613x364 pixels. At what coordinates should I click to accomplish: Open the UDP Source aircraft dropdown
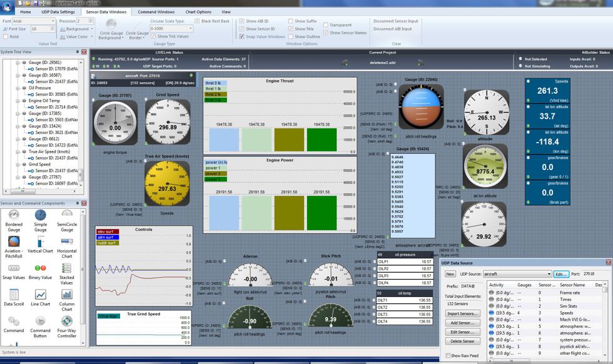549,274
